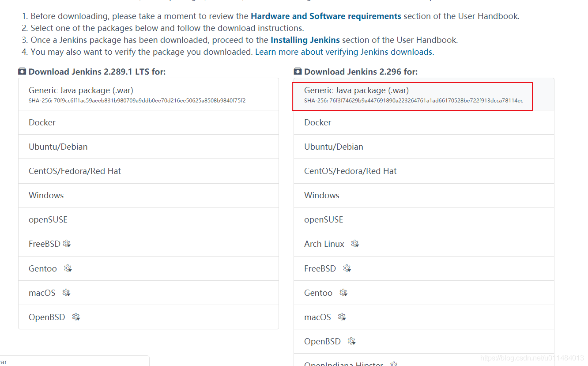
Task: Select Windows under Jenkins 2.289.1 LTS
Action: [x=148, y=195]
